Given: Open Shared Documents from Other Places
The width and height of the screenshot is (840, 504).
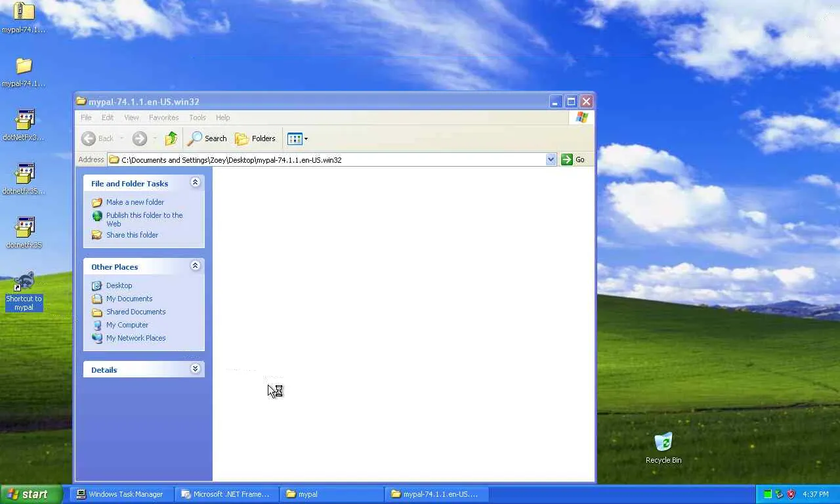Looking at the screenshot, I should [x=136, y=312].
